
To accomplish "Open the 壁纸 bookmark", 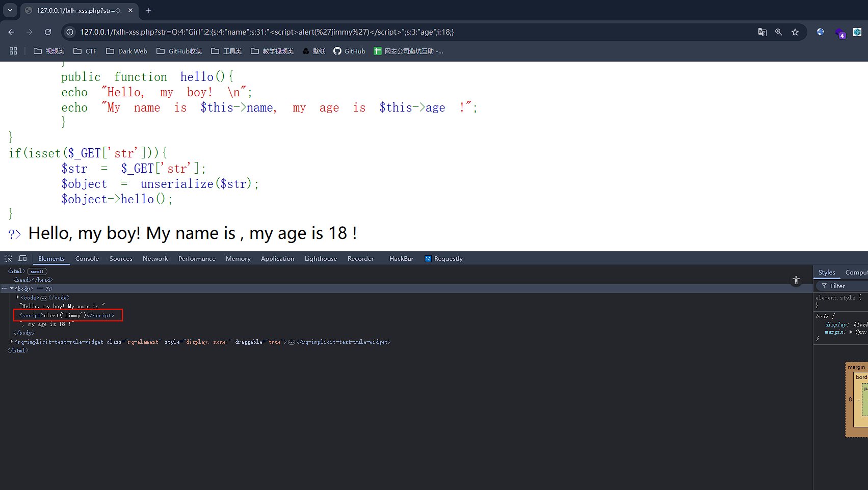I will click(x=314, y=51).
